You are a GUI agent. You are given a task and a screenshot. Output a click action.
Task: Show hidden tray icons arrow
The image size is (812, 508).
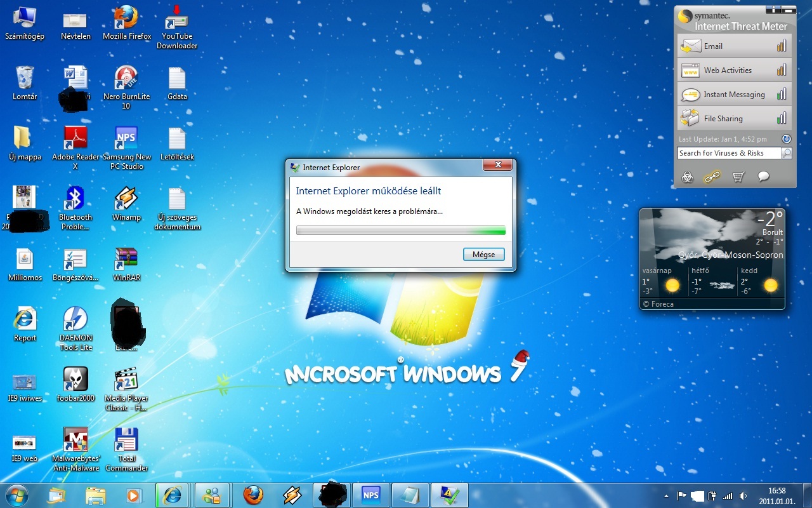click(666, 496)
